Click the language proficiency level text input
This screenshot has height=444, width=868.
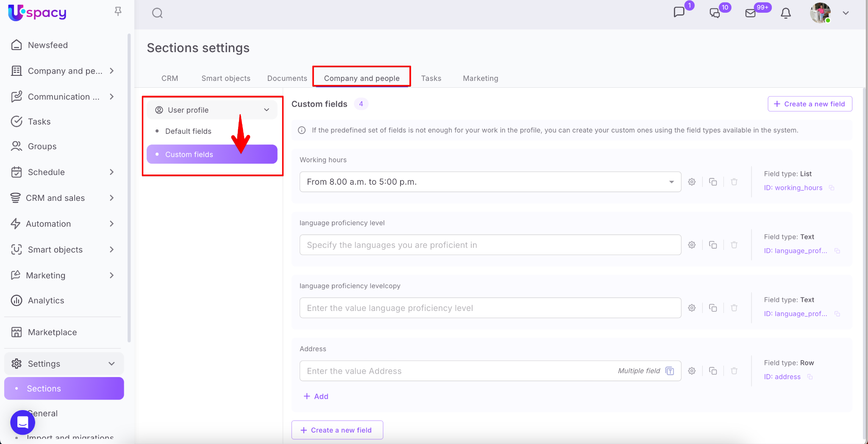point(490,245)
